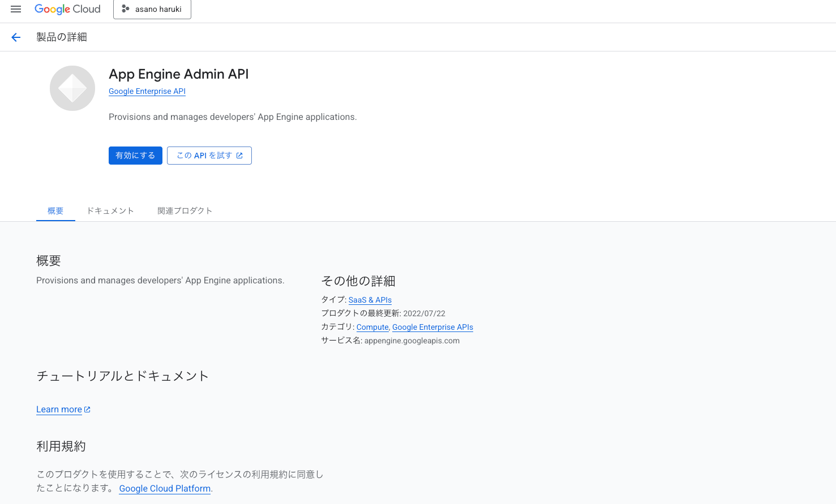Open the SaaS & APIs type link
Image resolution: width=836 pixels, height=504 pixels.
click(x=370, y=300)
